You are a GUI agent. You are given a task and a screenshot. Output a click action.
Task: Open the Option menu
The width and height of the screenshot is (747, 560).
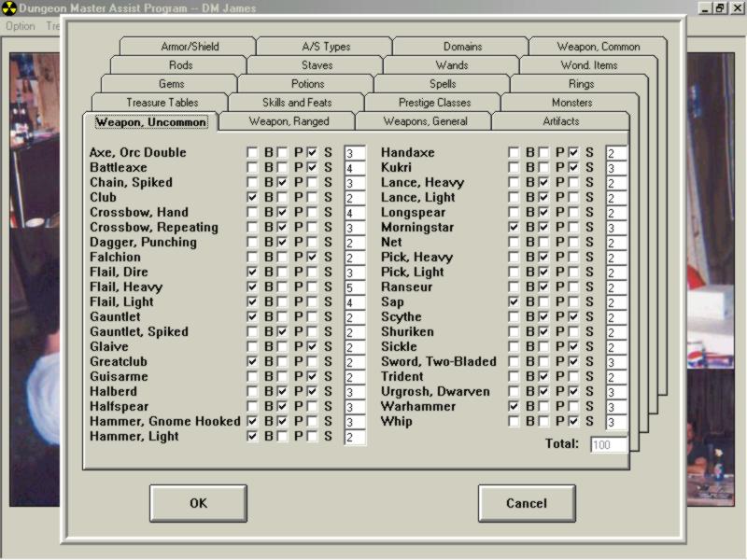[x=21, y=26]
